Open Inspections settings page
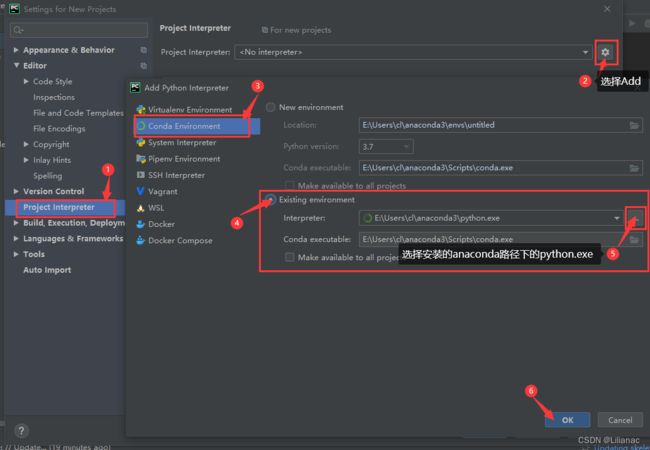The image size is (650, 450). pos(54,97)
